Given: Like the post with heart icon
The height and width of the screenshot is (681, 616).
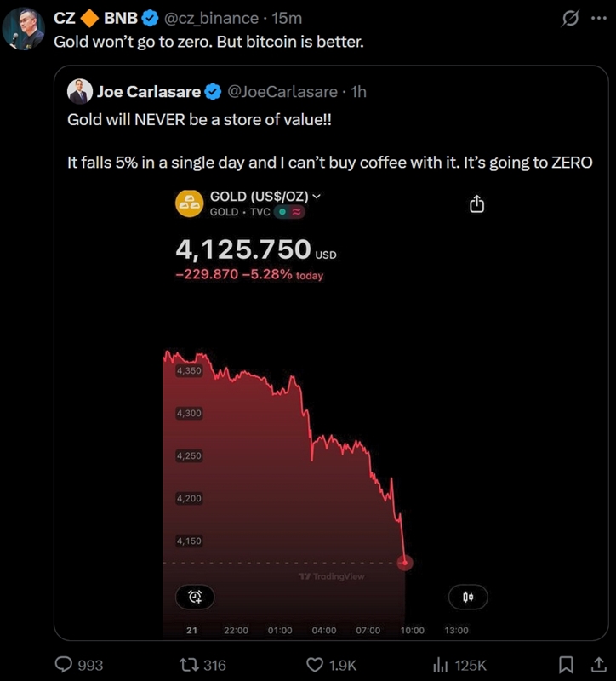Looking at the screenshot, I should [x=315, y=665].
